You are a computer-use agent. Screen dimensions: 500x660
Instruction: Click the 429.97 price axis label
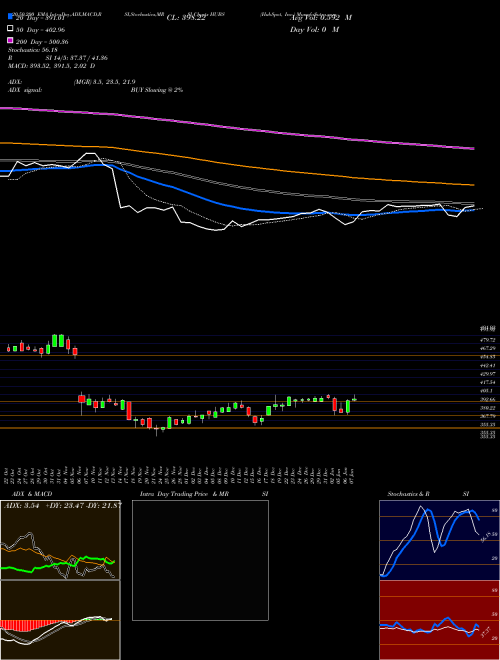(488, 374)
